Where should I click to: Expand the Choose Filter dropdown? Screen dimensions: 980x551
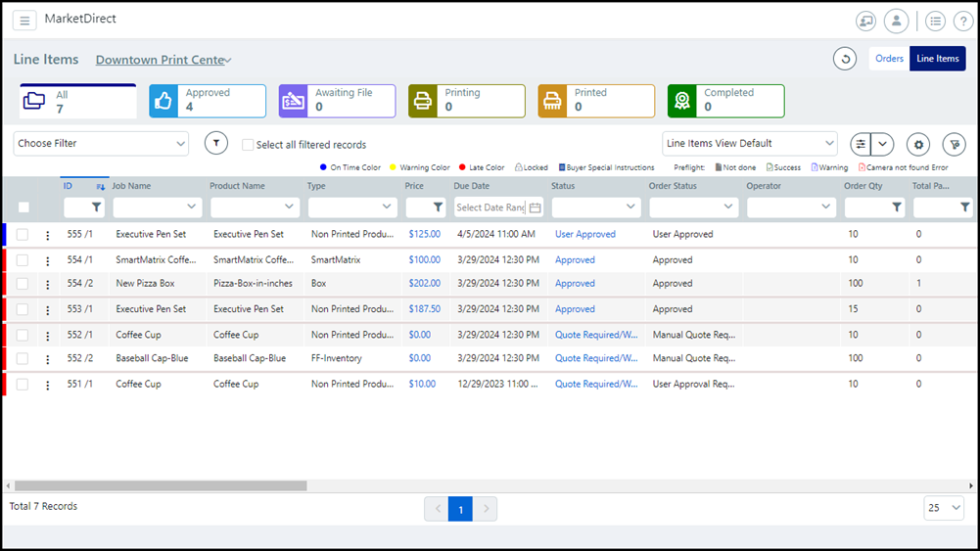(x=101, y=144)
